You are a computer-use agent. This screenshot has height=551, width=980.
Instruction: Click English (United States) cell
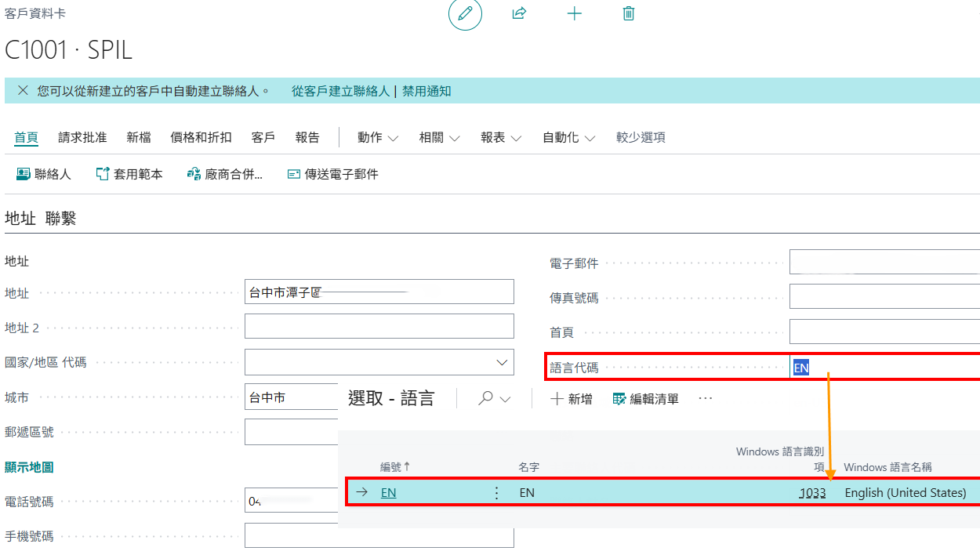906,493
